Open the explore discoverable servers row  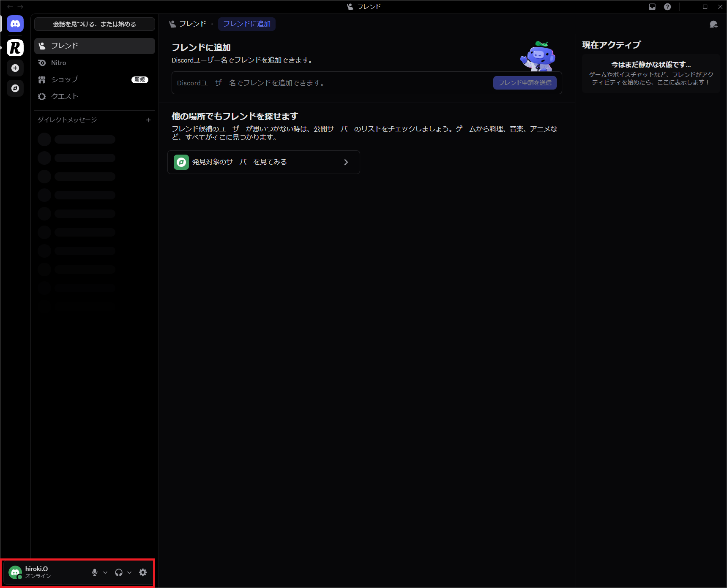(x=263, y=162)
